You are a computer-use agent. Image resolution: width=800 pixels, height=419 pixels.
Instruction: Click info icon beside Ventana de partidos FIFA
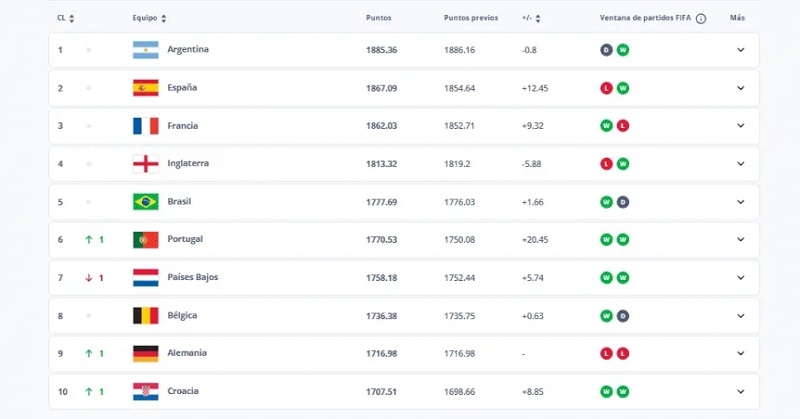pyautogui.click(x=701, y=18)
